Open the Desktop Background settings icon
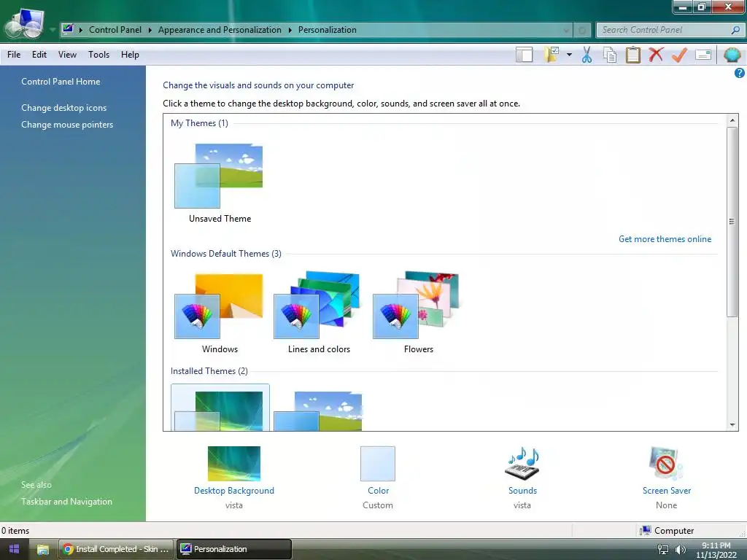The height and width of the screenshot is (560, 747). click(234, 463)
